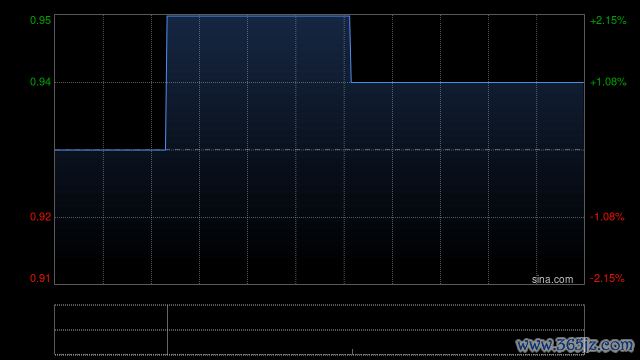The image size is (640, 360).
Task: Click the flat price line at 0.94
Action: (x=468, y=82)
